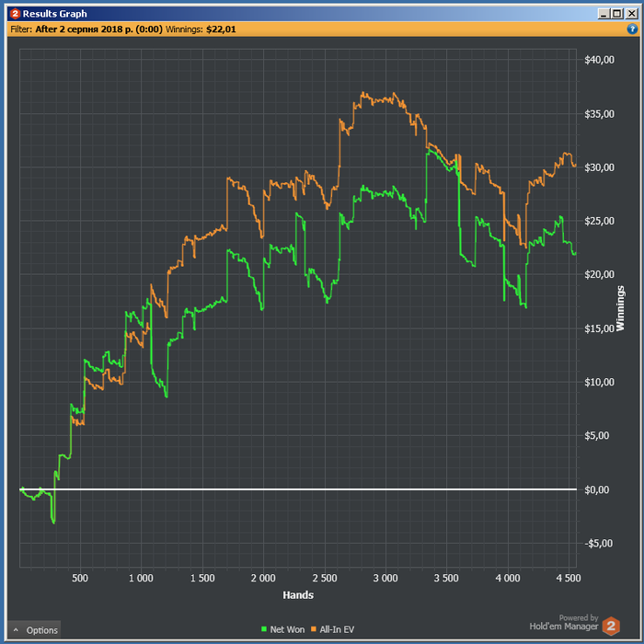The width and height of the screenshot is (644, 644).
Task: Click the winnings value "$22,01"
Action: click(221, 29)
